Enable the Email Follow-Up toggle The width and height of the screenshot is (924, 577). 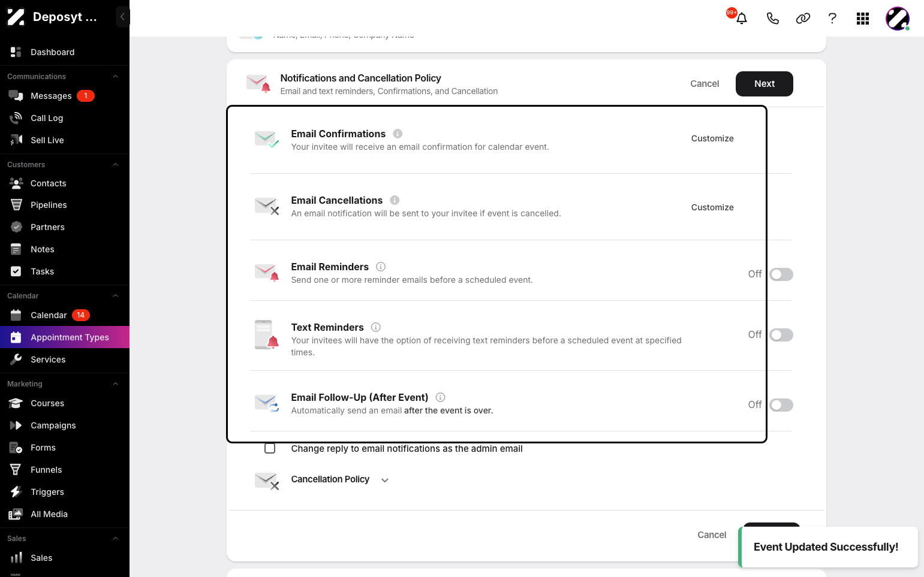point(781,405)
